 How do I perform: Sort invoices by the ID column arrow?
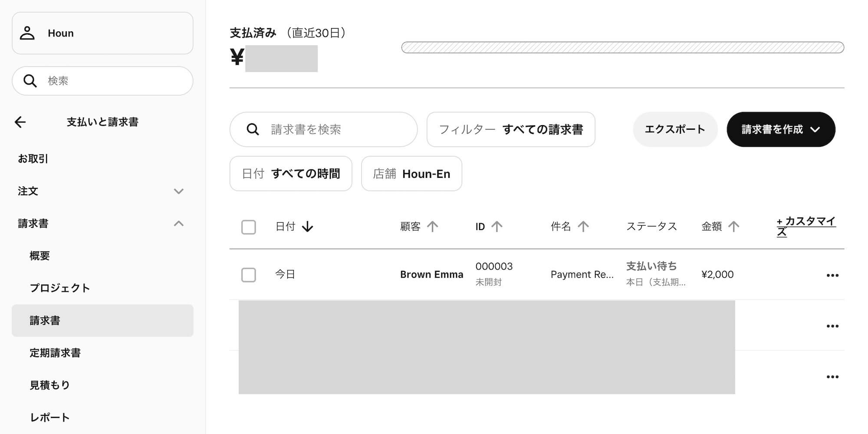(496, 226)
